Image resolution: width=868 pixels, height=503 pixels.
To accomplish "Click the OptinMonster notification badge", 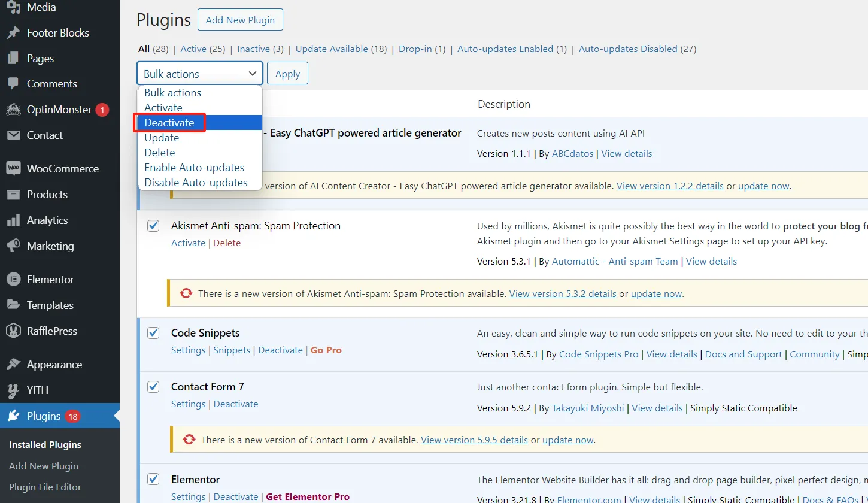I will click(102, 110).
